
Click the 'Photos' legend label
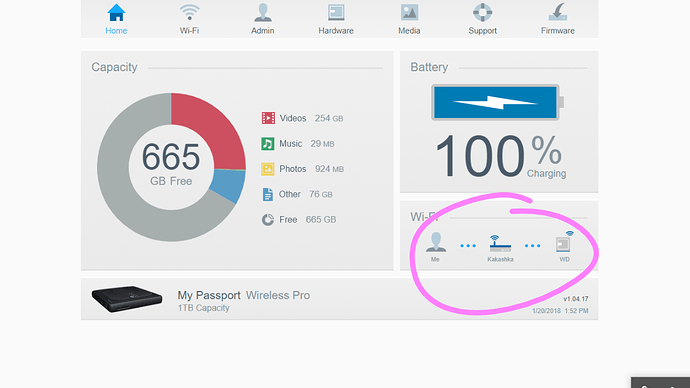[x=293, y=169]
